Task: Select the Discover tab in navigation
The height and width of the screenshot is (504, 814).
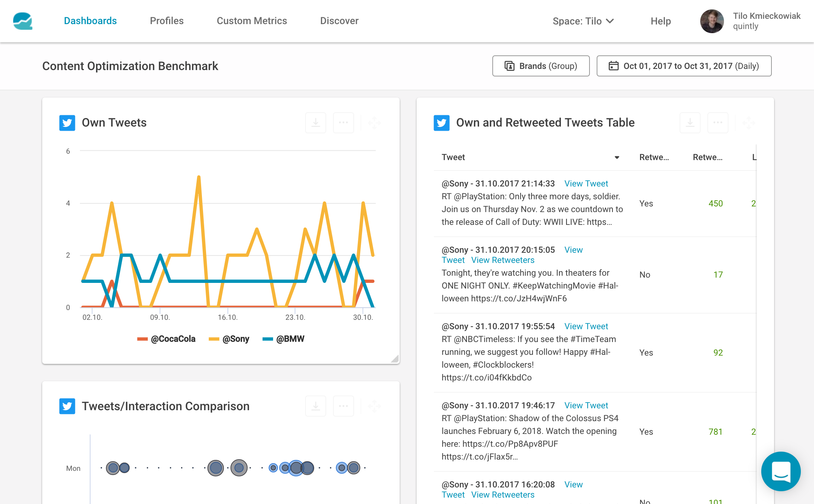Action: pyautogui.click(x=339, y=20)
